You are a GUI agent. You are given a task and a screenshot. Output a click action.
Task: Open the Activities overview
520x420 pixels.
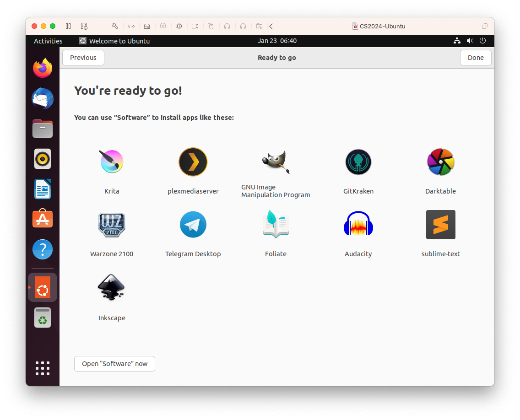pyautogui.click(x=48, y=41)
